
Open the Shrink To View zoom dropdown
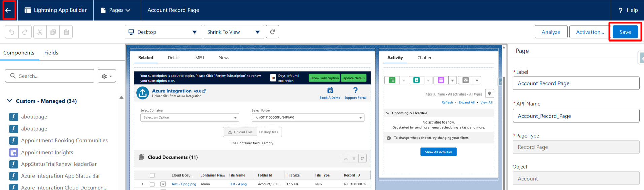tap(234, 32)
